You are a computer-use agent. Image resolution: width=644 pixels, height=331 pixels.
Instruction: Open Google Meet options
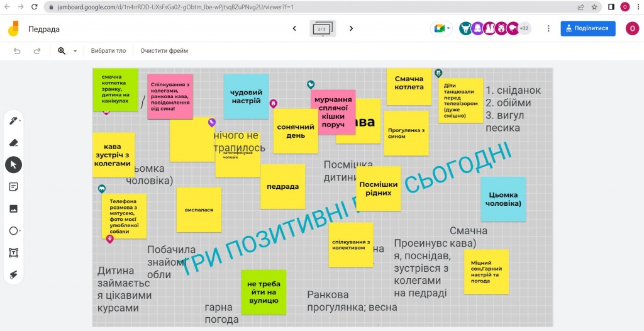tap(441, 28)
